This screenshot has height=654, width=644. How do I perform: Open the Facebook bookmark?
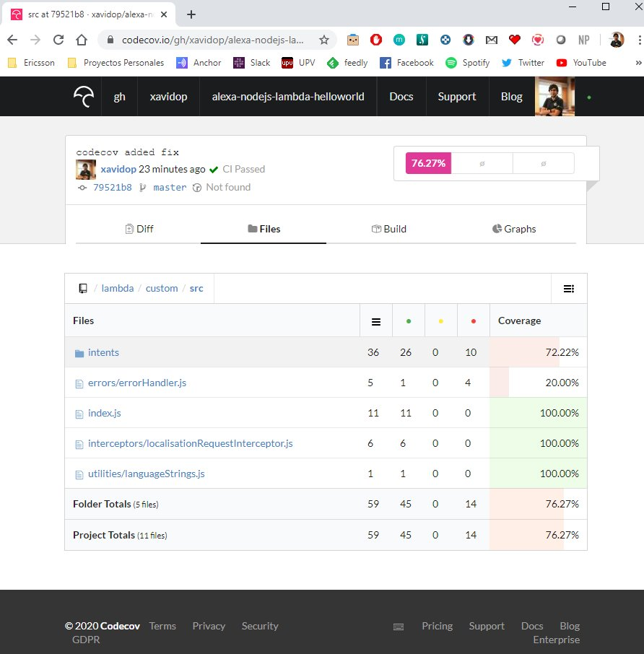point(406,63)
